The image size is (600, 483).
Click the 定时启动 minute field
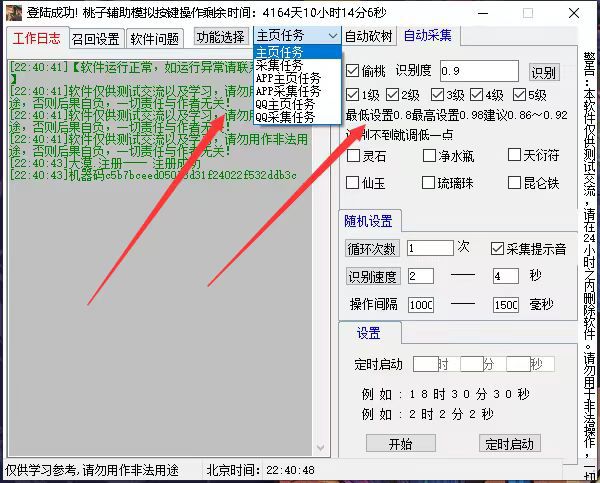tap(472, 364)
